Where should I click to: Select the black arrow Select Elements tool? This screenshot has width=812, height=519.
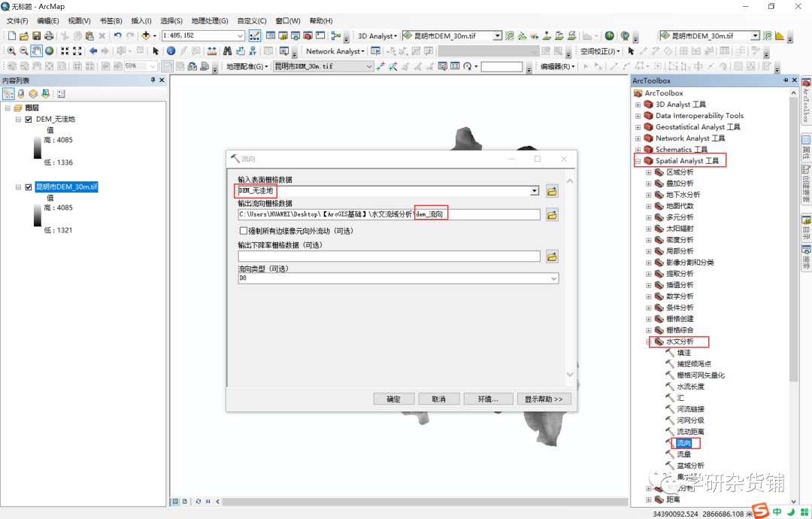click(x=156, y=50)
